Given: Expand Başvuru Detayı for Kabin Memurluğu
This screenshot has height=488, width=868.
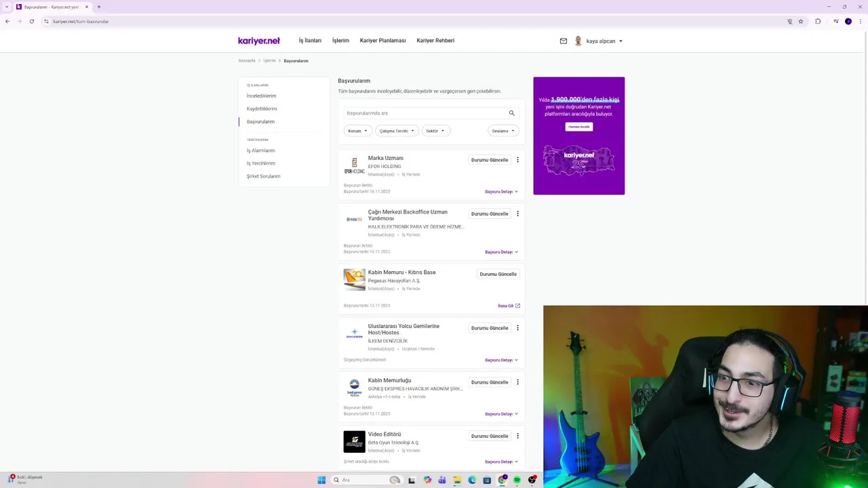Looking at the screenshot, I should (x=501, y=414).
